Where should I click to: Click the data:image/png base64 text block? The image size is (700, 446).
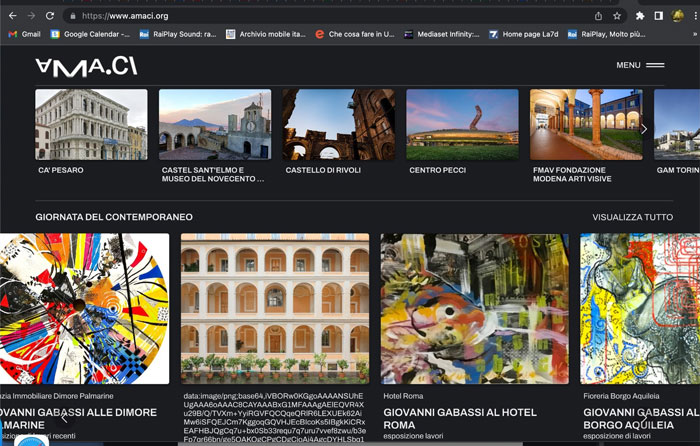(275, 417)
